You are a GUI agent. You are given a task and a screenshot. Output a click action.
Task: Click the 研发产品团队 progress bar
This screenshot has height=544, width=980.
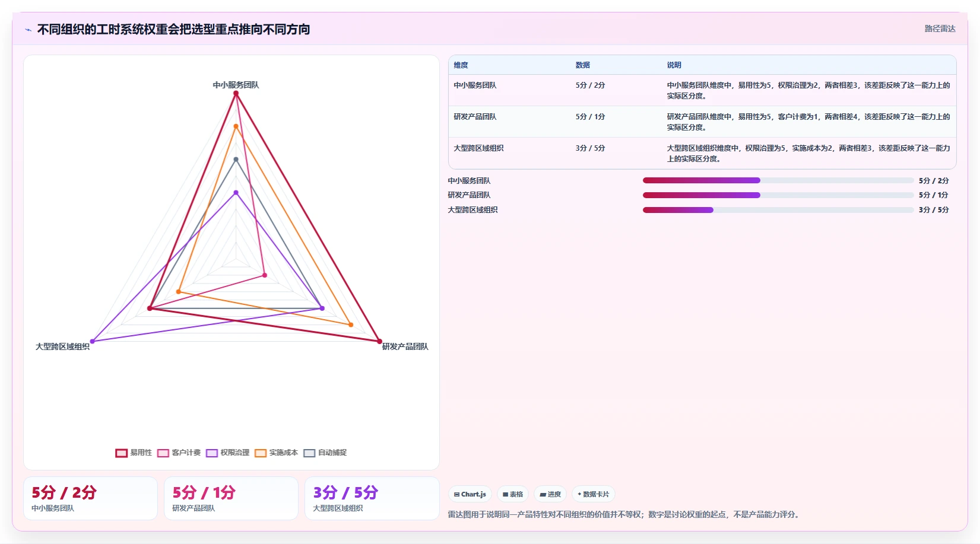coord(778,195)
